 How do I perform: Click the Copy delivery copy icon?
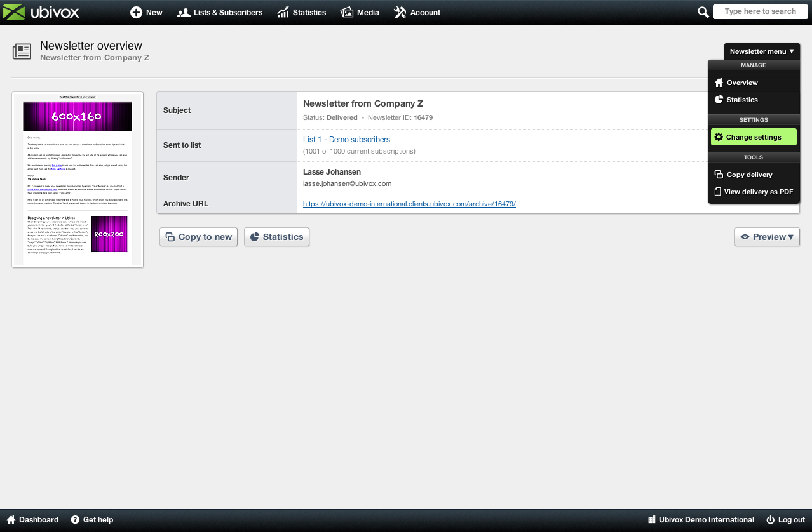[x=719, y=175]
